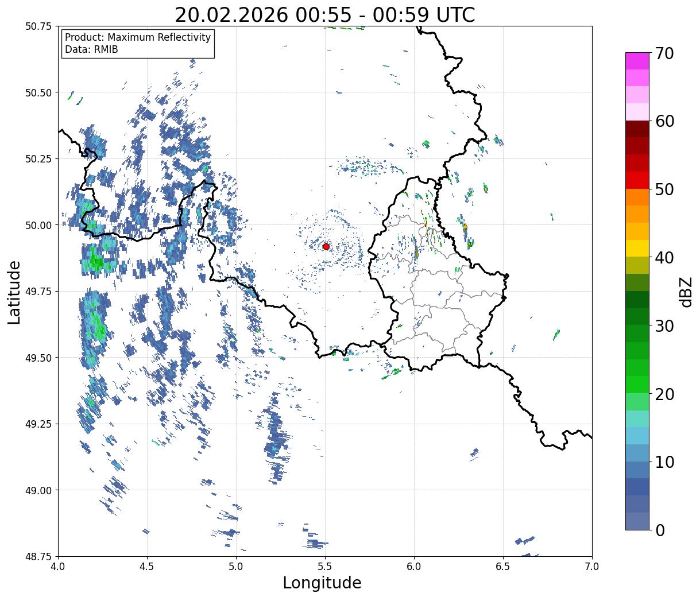Click the dark maroon swatch just below 60 dBZ
This screenshot has width=700, height=597.
tap(637, 129)
